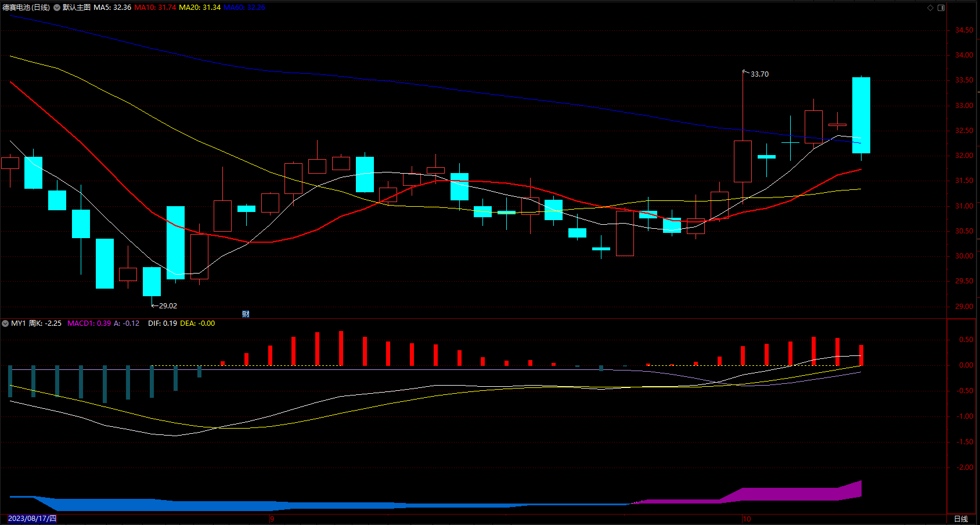Select the last large cyan candlestick
Viewport: 980px width, 525px height.
point(861,115)
